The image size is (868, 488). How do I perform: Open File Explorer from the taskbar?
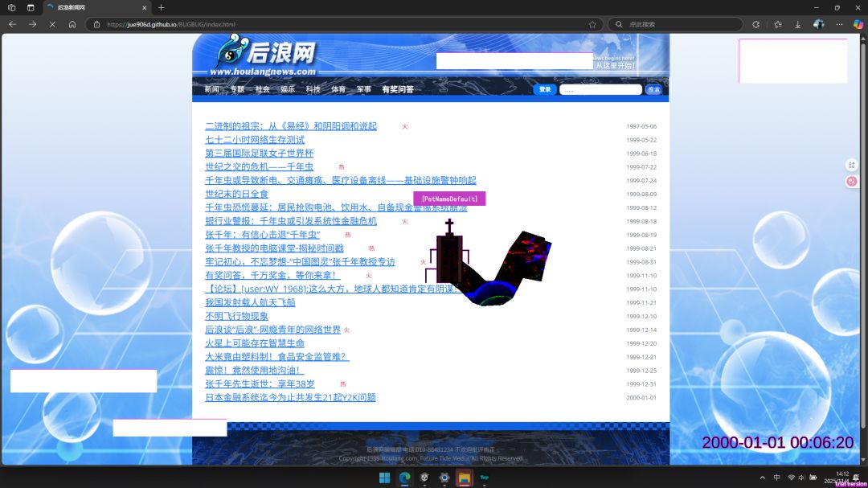pos(465,478)
